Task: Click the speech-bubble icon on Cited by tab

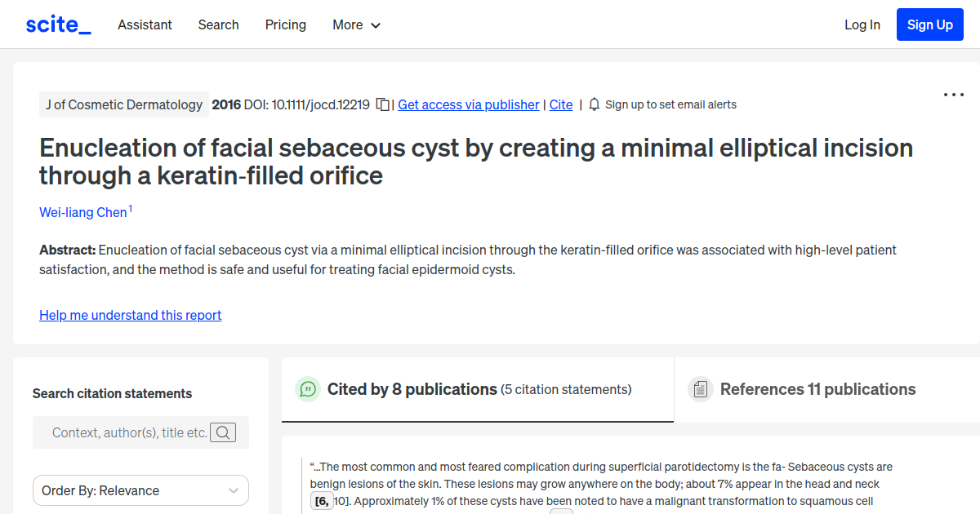Action: 307,389
